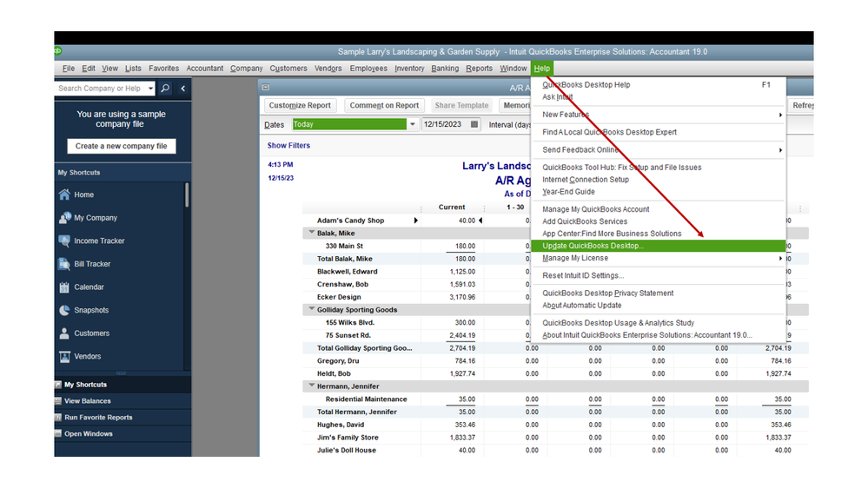
Task: Open the Bill Tracker shortcut icon
Action: (x=64, y=264)
